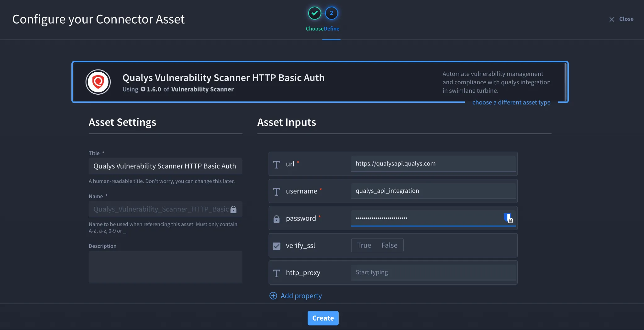Click the http_proxy Start typing field
Image resolution: width=644 pixels, height=330 pixels.
pyautogui.click(x=433, y=272)
